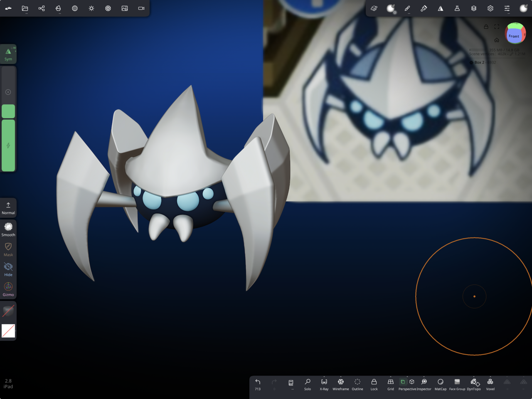
Task: Select the Hide tool
Action: pos(8,269)
